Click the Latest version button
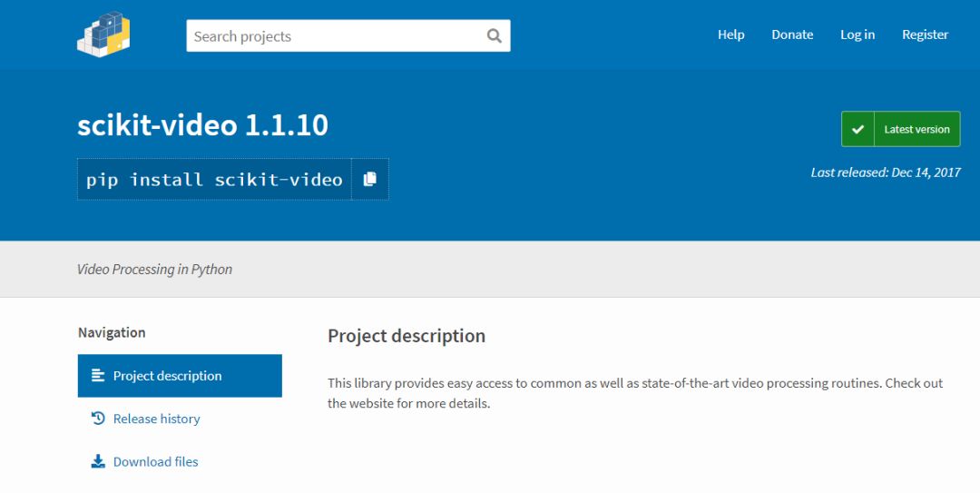The width and height of the screenshot is (980, 493). pyautogui.click(x=901, y=129)
